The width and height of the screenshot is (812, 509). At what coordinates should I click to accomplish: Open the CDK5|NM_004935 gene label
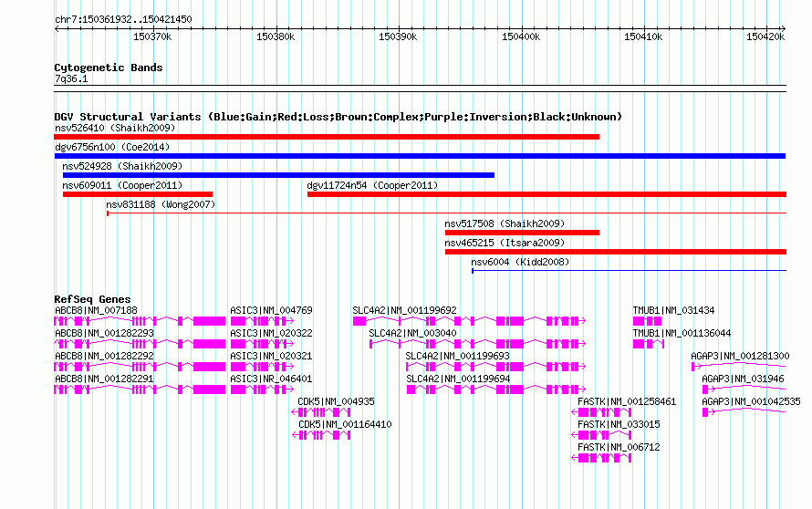click(x=336, y=401)
